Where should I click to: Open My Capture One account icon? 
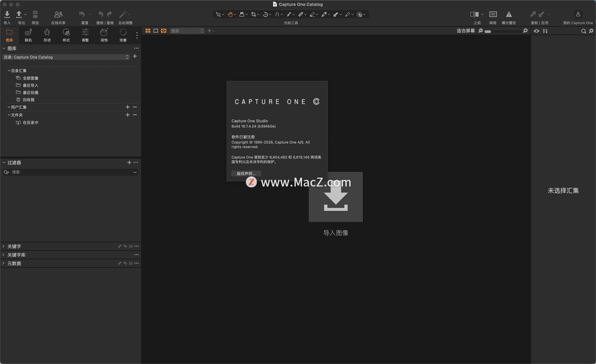[x=578, y=15]
